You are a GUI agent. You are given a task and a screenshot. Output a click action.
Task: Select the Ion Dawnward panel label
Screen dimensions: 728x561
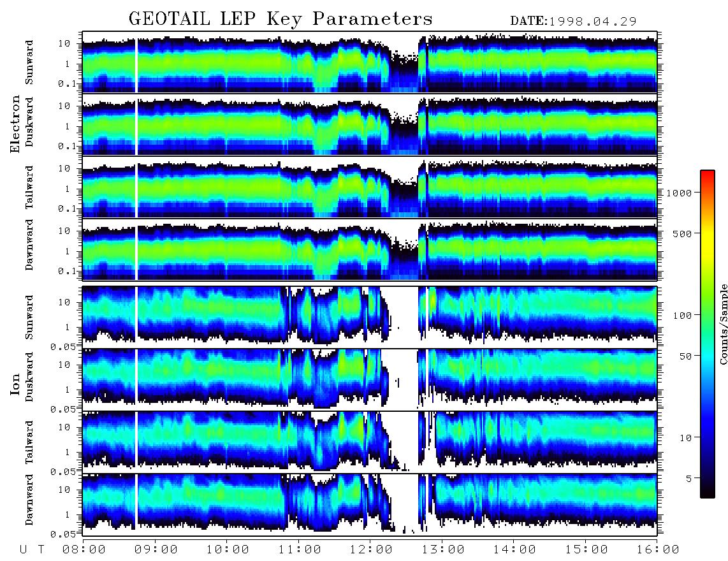click(29, 500)
